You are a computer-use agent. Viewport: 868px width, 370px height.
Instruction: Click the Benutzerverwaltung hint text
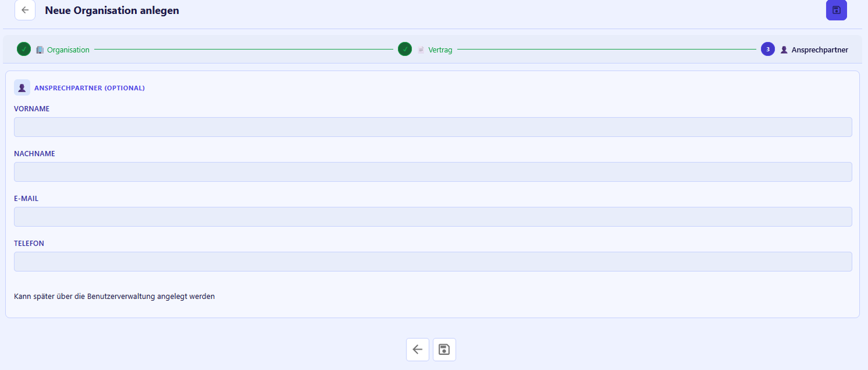115,296
